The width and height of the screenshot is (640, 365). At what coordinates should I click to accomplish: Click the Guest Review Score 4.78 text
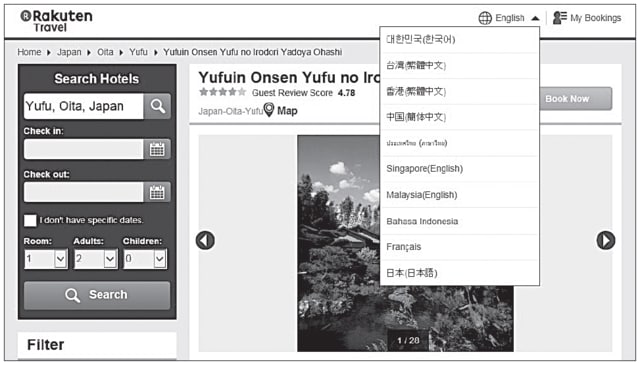click(x=303, y=93)
